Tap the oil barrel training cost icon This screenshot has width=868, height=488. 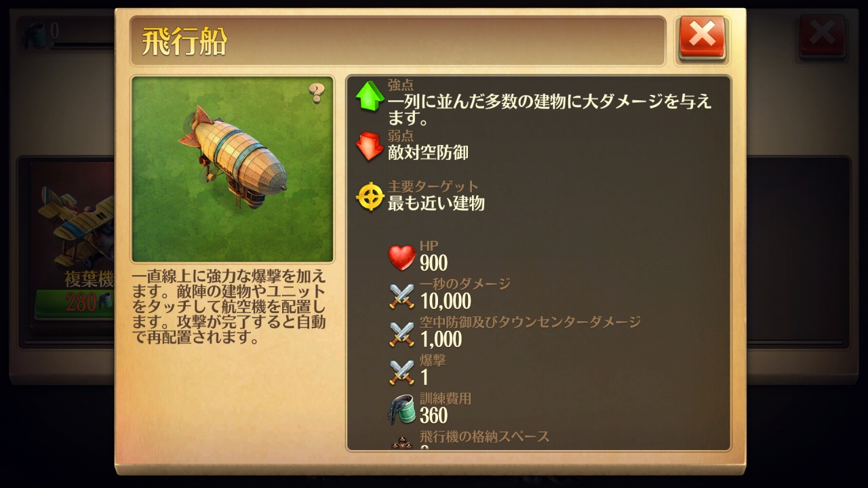(401, 409)
